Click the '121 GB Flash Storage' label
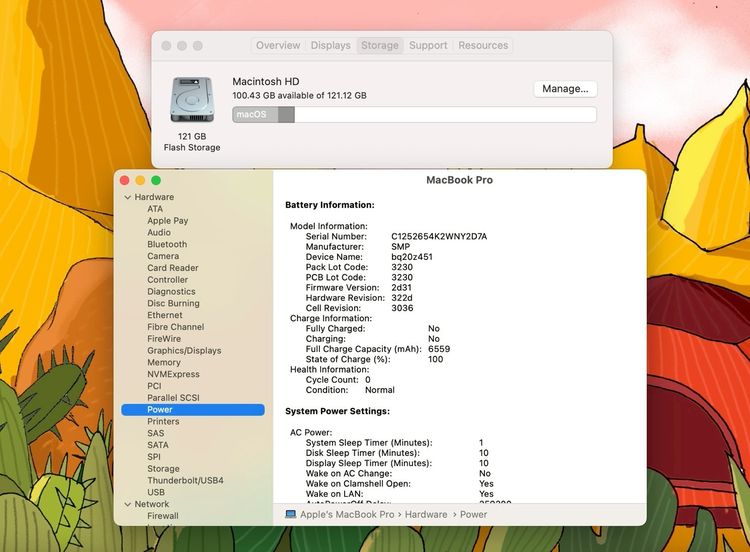Image resolution: width=750 pixels, height=552 pixels. (192, 142)
